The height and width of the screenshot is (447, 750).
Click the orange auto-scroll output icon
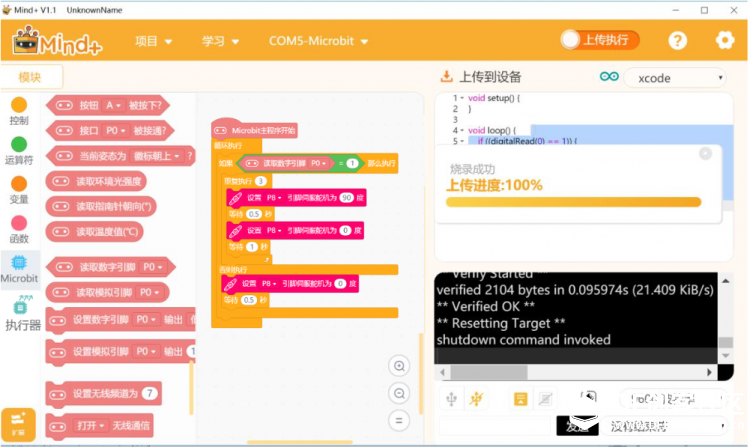click(x=520, y=399)
